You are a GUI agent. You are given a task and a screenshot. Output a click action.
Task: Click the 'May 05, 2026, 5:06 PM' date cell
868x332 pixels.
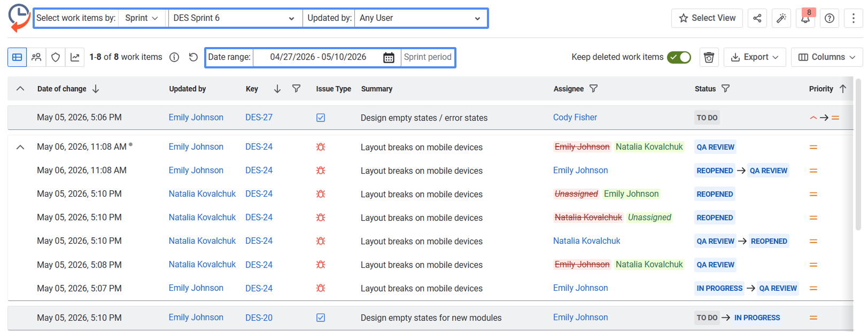click(x=79, y=118)
